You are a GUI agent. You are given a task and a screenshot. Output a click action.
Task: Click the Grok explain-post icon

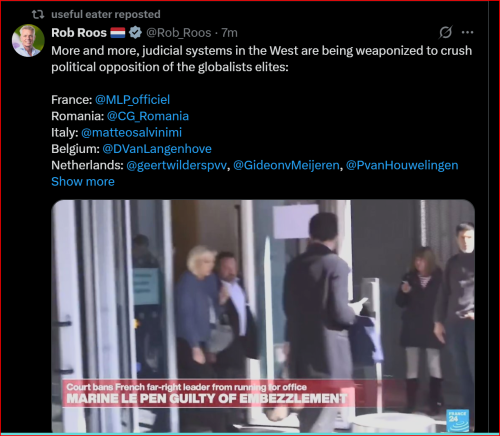point(446,32)
